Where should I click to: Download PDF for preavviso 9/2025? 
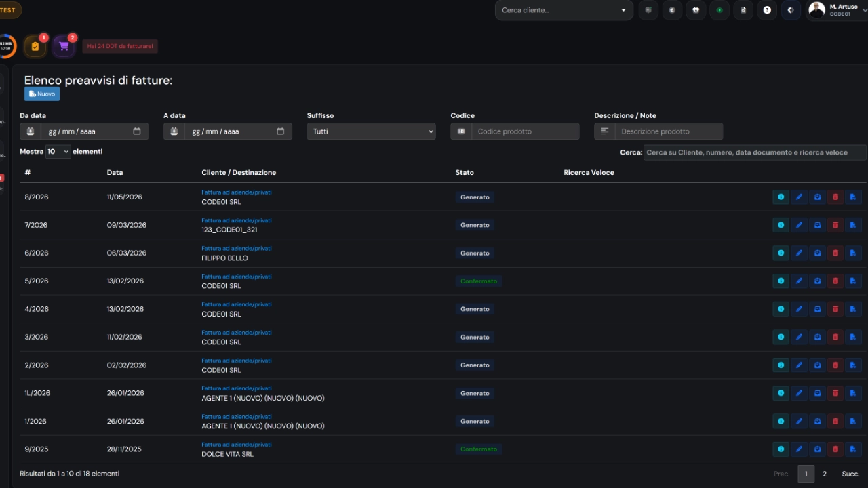pos(853,449)
